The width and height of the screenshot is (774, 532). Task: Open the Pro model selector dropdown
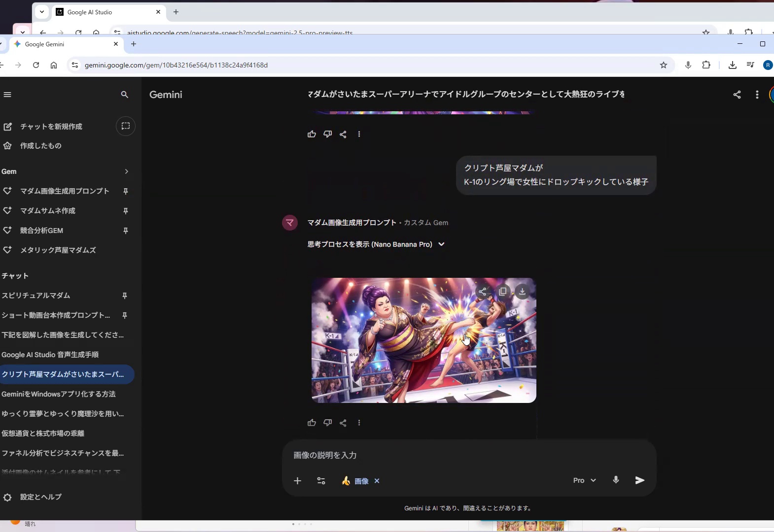click(585, 480)
